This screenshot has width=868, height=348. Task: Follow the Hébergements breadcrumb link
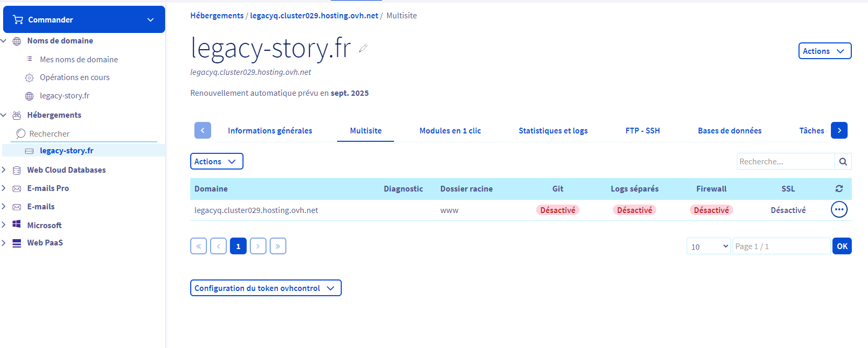click(x=217, y=16)
